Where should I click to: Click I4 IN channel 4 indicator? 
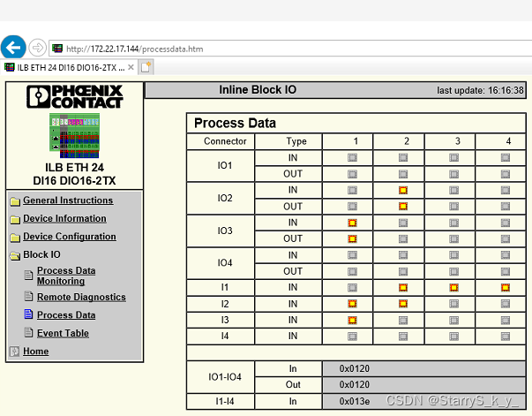coord(506,337)
